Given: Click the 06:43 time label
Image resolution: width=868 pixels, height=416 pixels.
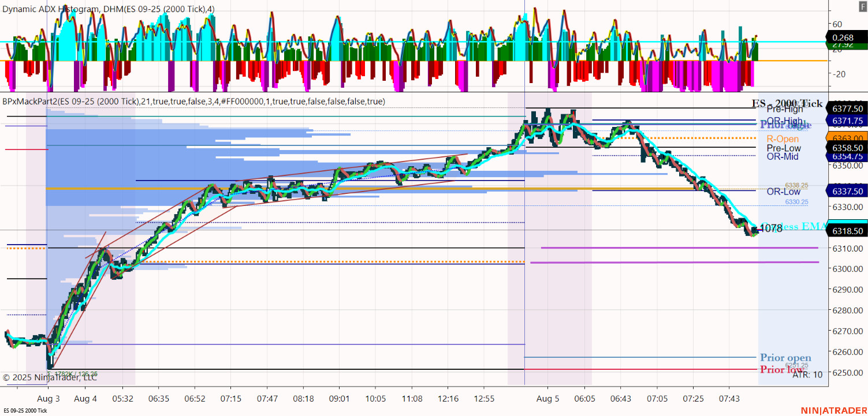Looking at the screenshot, I should 621,399.
